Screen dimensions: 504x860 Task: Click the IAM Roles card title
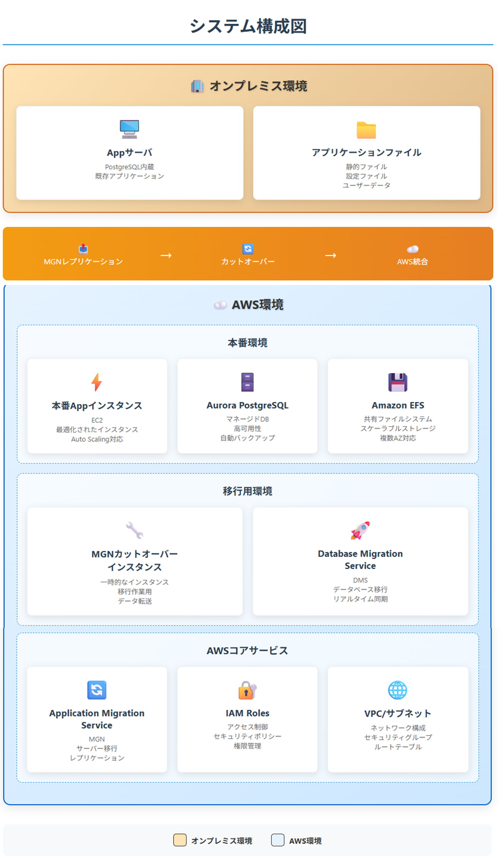(248, 714)
